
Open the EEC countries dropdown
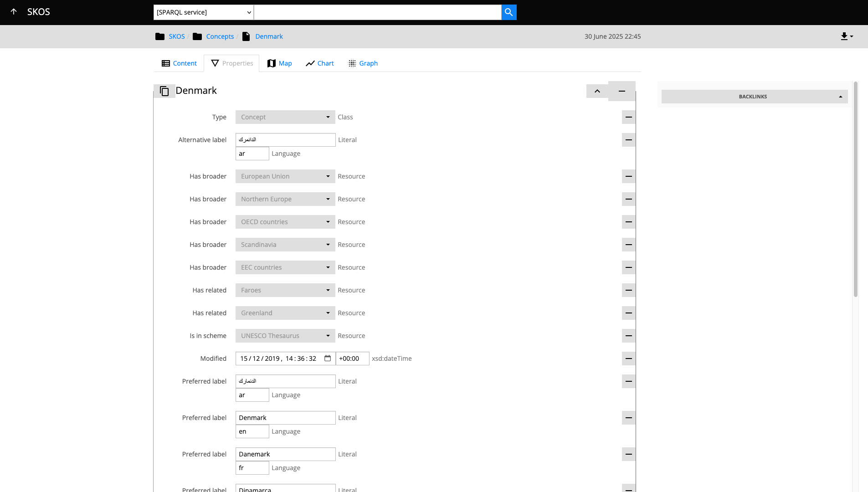285,267
